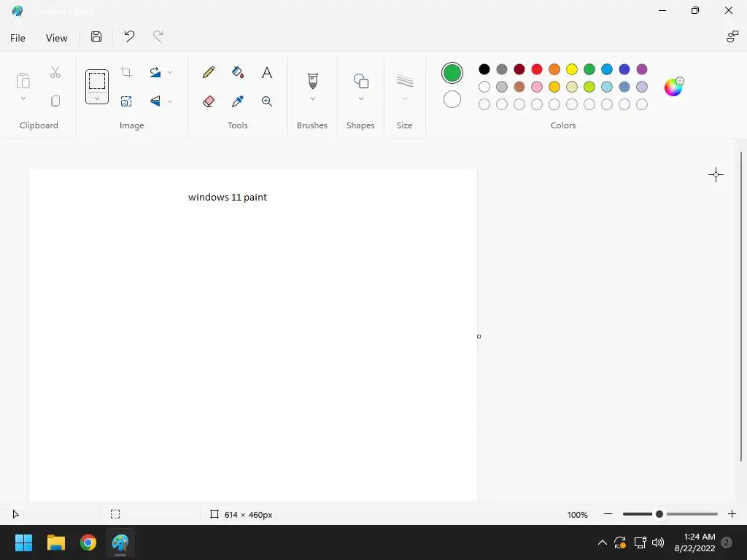Click the zoom slider handle
This screenshot has height=560, width=747.
click(x=659, y=514)
